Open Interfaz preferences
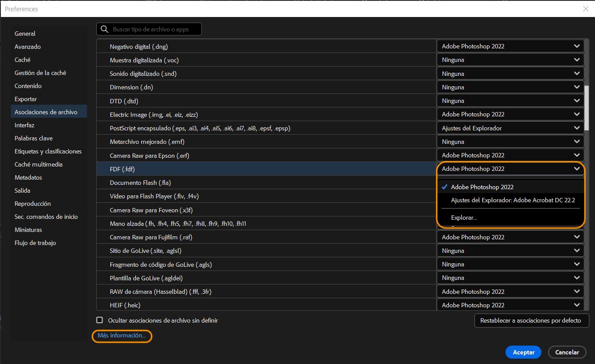This screenshot has height=364, width=595. (x=49, y=125)
